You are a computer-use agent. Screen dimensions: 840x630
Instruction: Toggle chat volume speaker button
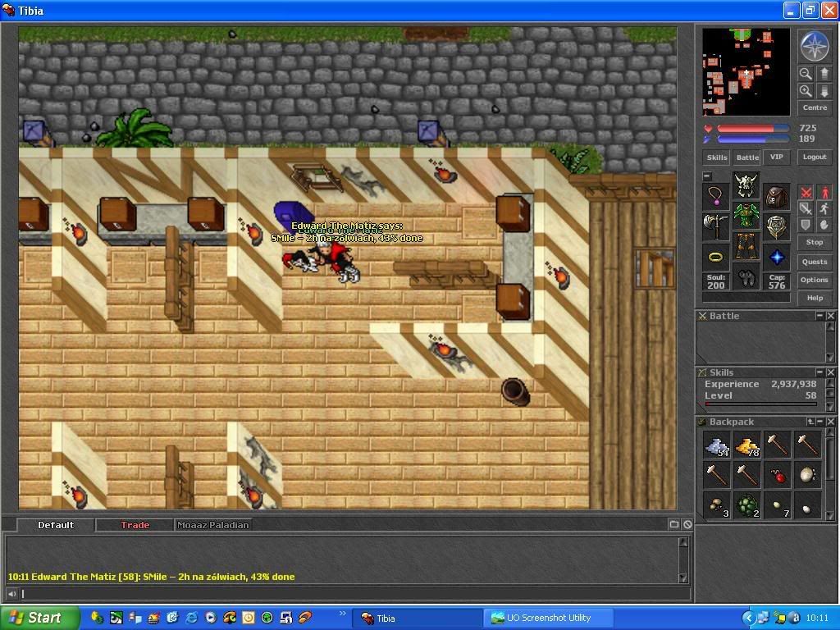click(x=11, y=594)
